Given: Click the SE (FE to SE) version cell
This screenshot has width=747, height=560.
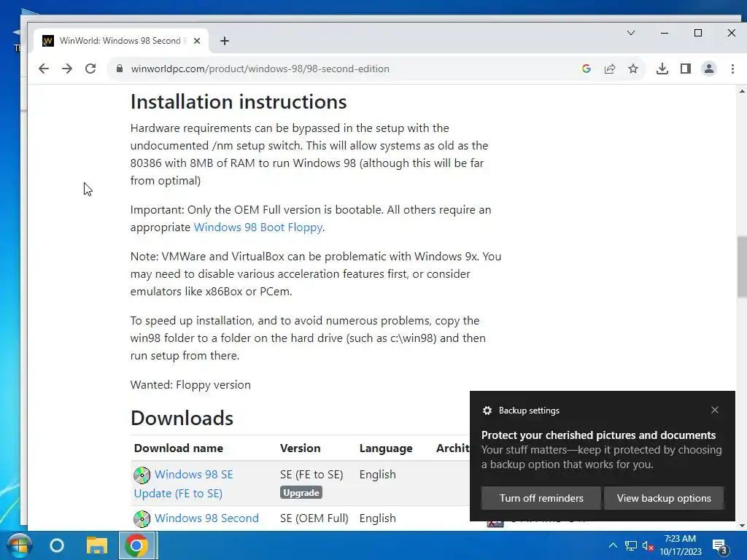Looking at the screenshot, I should point(311,474).
